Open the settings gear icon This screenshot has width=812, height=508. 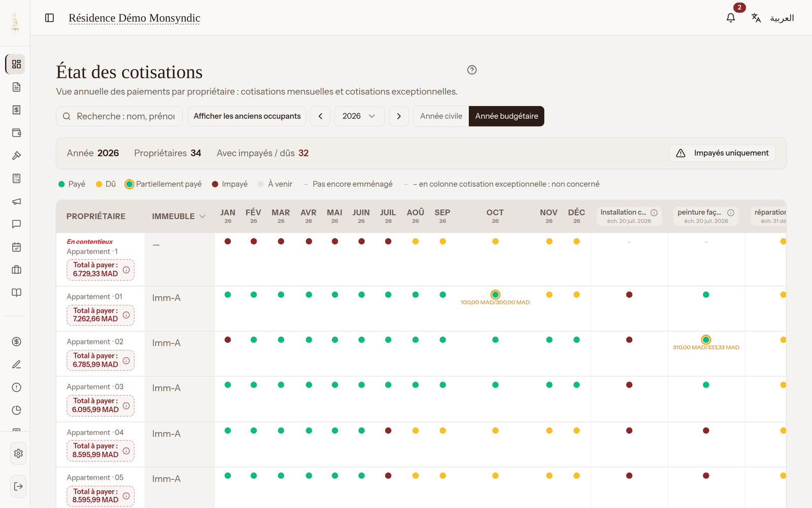[18, 454]
